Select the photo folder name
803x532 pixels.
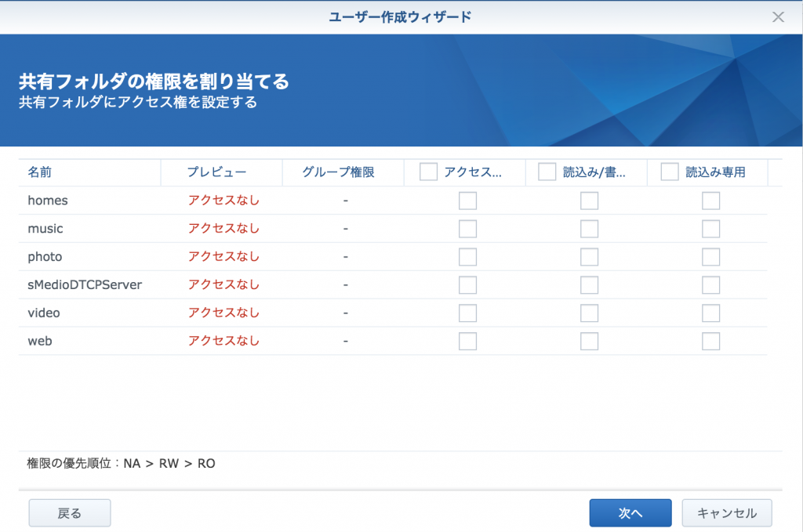45,257
